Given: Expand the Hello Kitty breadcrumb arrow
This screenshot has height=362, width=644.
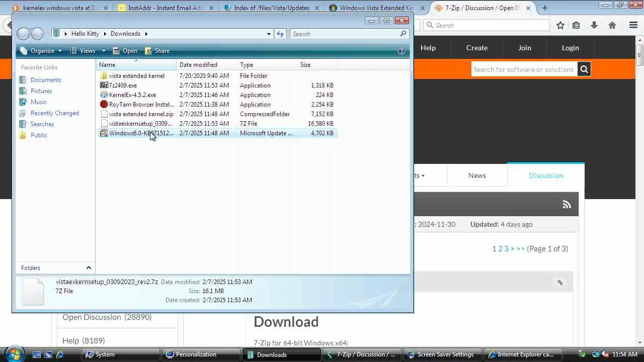Looking at the screenshot, I should pyautogui.click(x=106, y=34).
